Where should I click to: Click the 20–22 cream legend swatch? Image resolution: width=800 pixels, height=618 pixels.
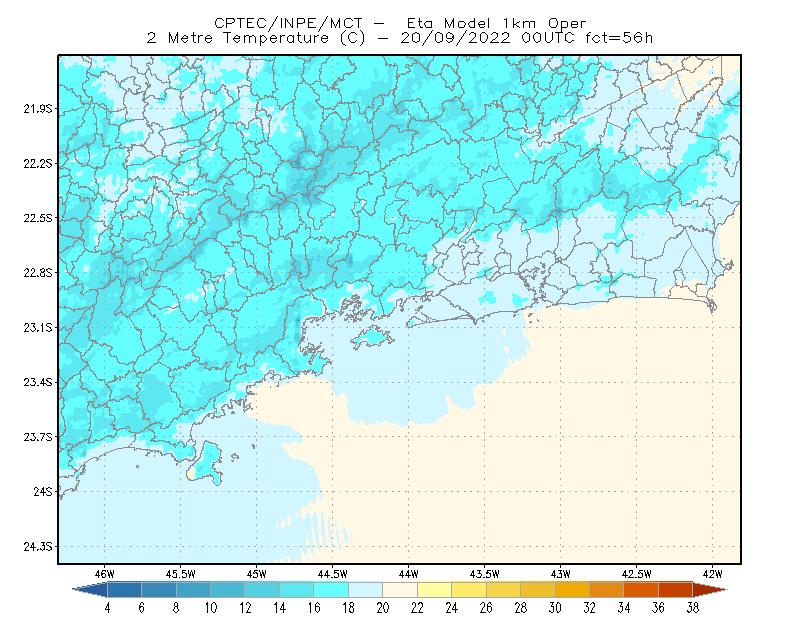[x=400, y=589]
